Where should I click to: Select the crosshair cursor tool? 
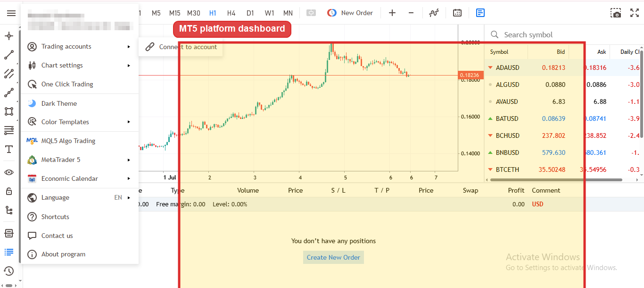coord(8,36)
